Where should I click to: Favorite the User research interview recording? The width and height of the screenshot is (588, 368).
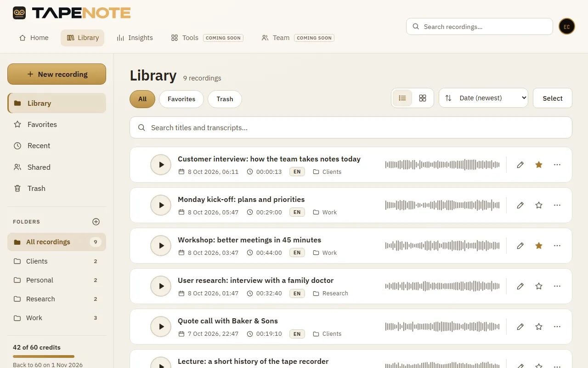(539, 286)
